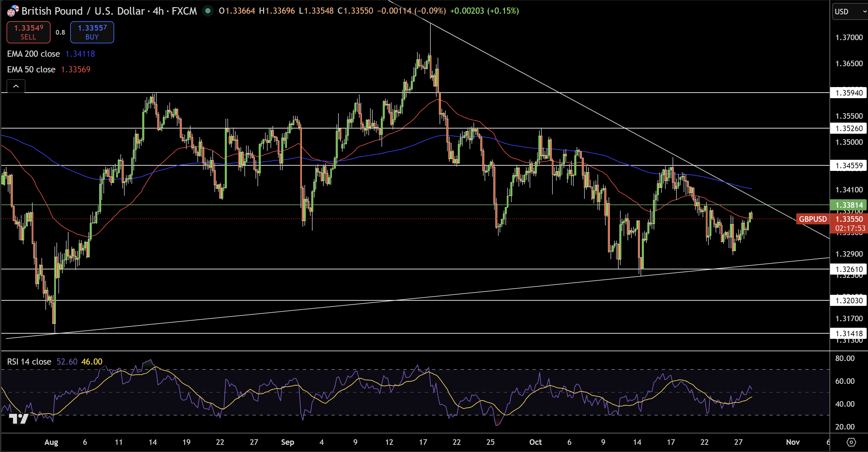Click the countdown timer under the GBPUSD price

click(849, 228)
